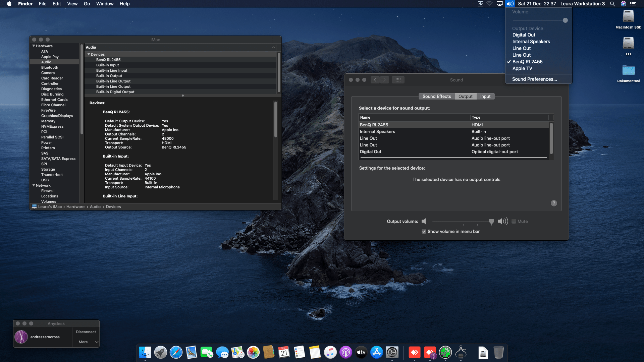Uncheck Show volume in menu bar
This screenshot has height=362, width=644.
[424, 231]
